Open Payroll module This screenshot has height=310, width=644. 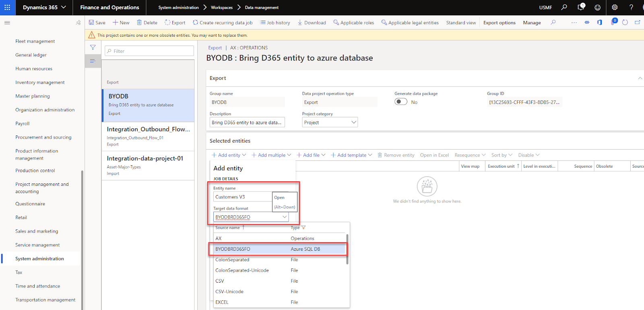[23, 123]
